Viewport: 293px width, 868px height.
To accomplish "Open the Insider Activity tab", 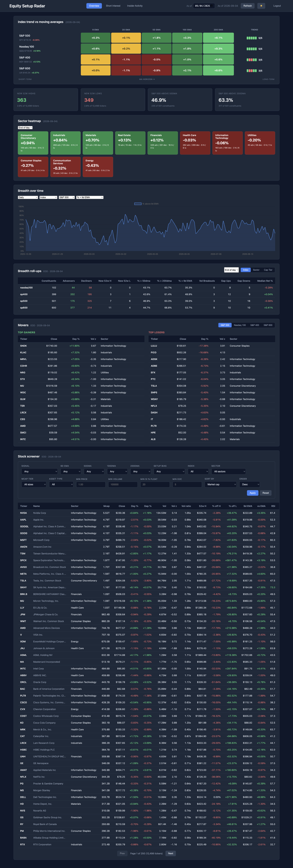I will (135, 6).
